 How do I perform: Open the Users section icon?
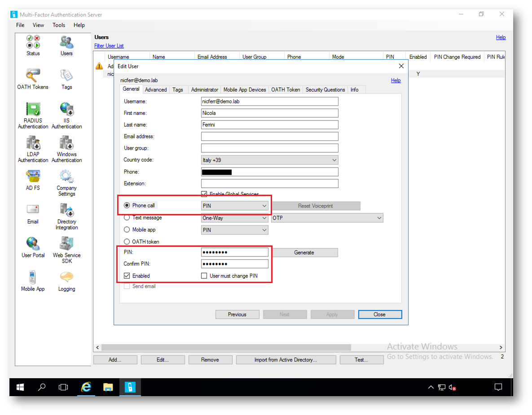pos(66,45)
